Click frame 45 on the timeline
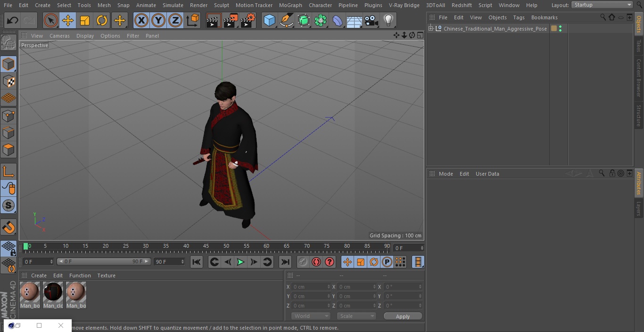 (x=206, y=246)
